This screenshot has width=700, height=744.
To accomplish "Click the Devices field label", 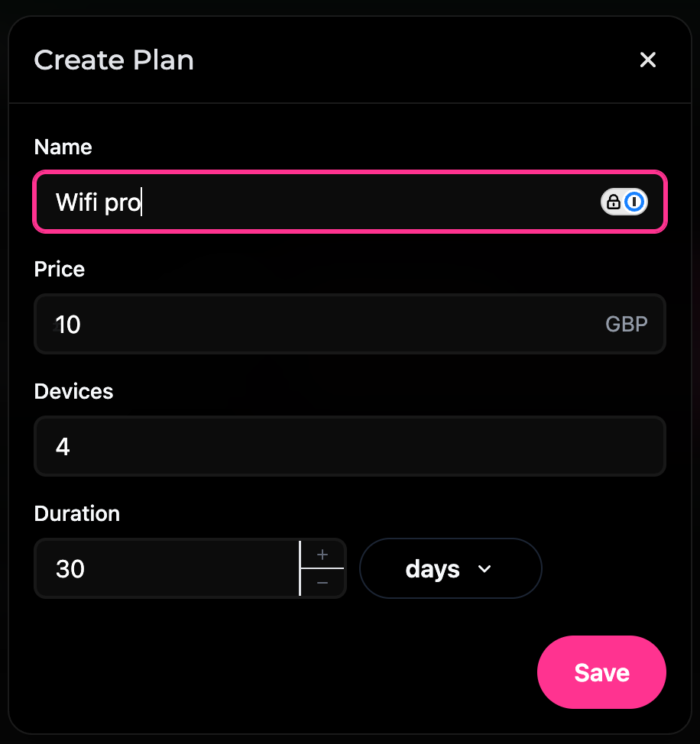I will 73,392.
